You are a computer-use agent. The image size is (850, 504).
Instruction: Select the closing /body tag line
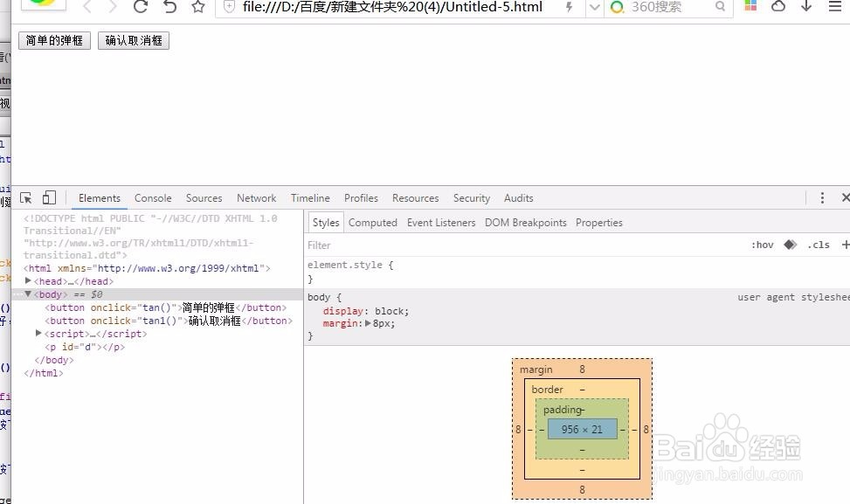click(x=53, y=360)
